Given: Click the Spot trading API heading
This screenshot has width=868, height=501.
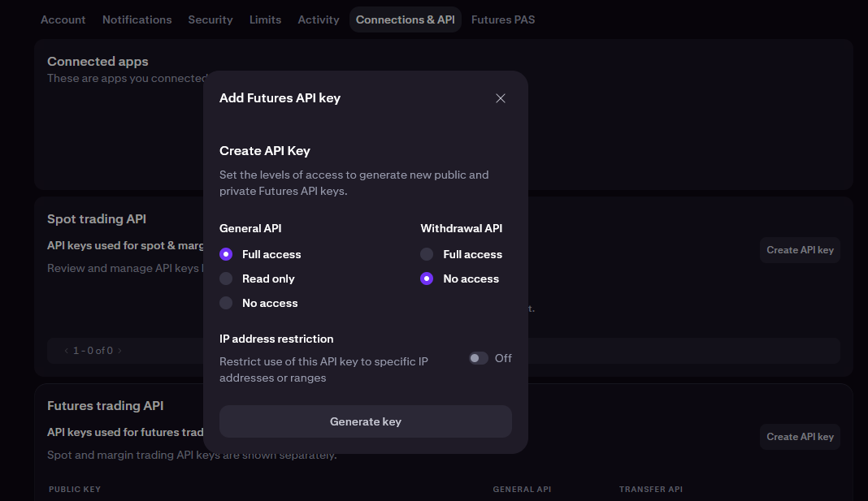Looking at the screenshot, I should [97, 219].
